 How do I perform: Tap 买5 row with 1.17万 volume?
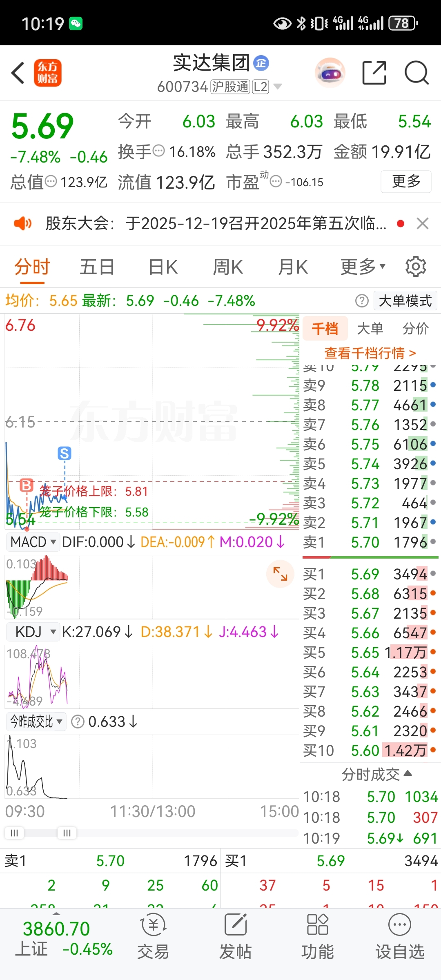pos(370,653)
